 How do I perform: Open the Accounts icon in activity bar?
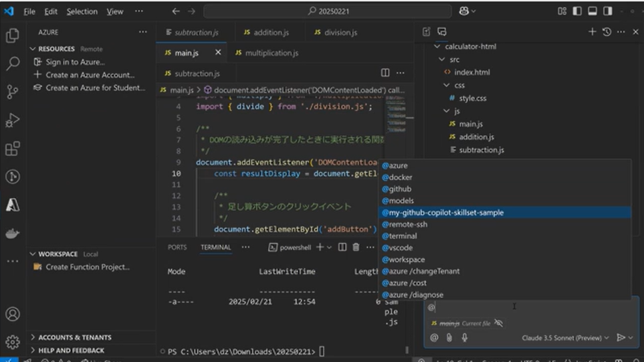pos(12,314)
